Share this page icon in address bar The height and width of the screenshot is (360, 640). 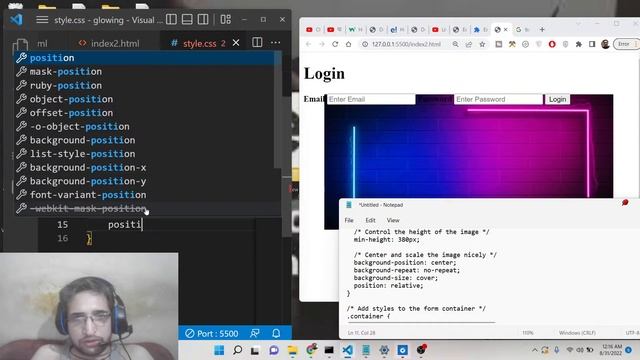pos(469,44)
